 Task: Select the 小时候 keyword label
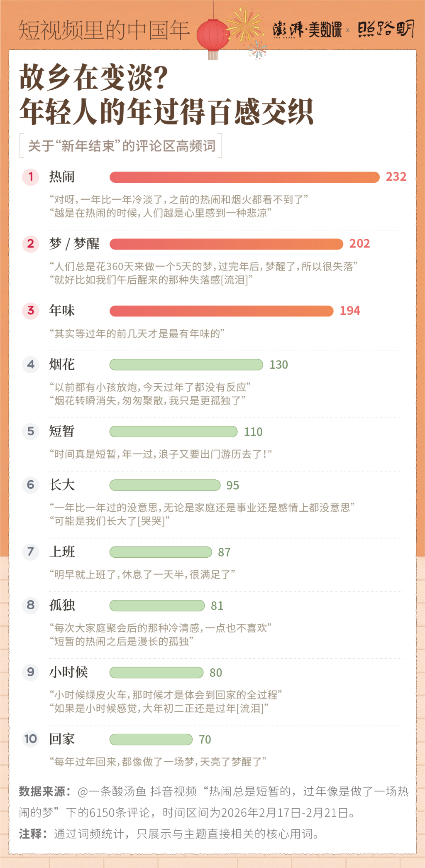point(68,672)
